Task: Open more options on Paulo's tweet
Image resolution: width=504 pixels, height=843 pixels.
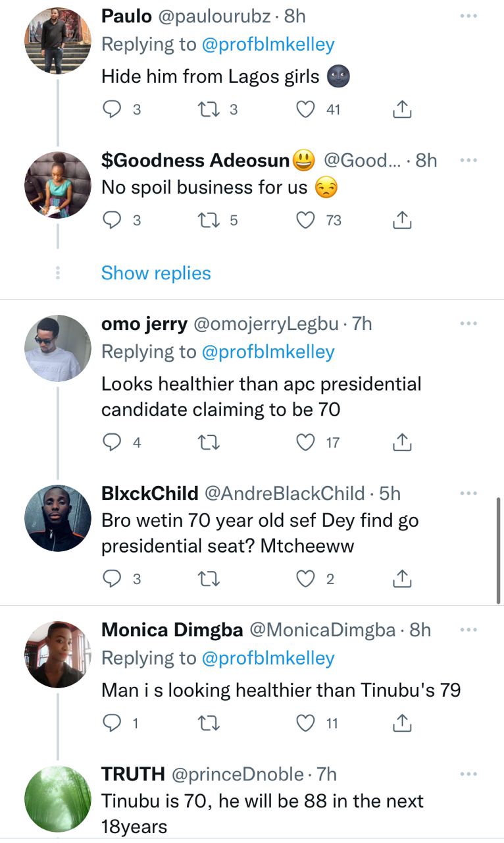Action: click(468, 16)
